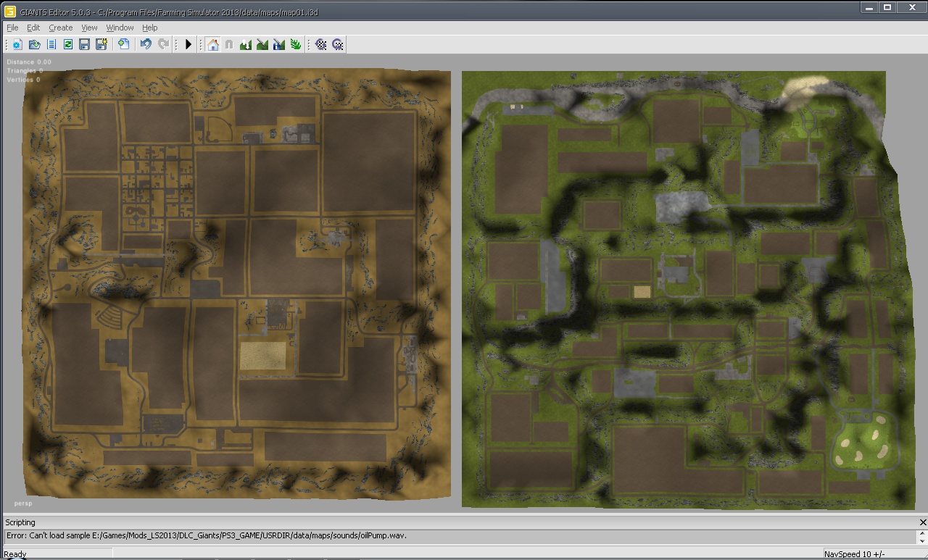The width and height of the screenshot is (928, 560).
Task: Open the File menu
Action: pyautogui.click(x=12, y=28)
